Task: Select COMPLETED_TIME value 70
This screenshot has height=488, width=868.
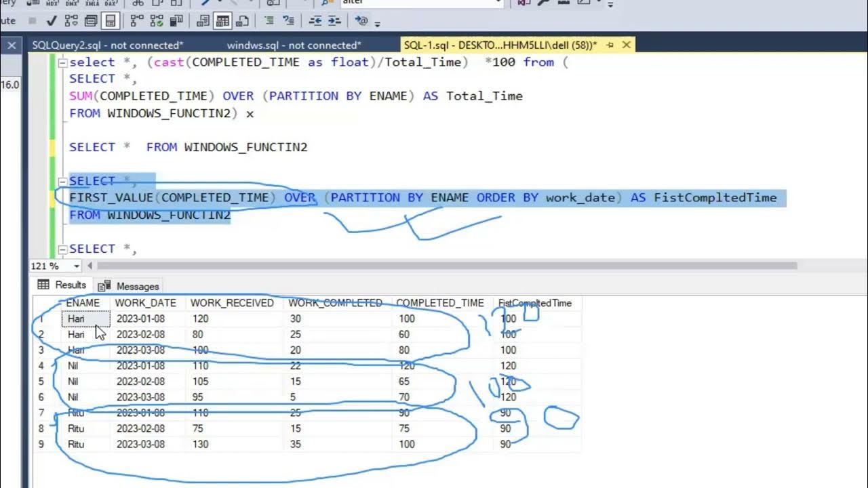Action: click(443, 397)
